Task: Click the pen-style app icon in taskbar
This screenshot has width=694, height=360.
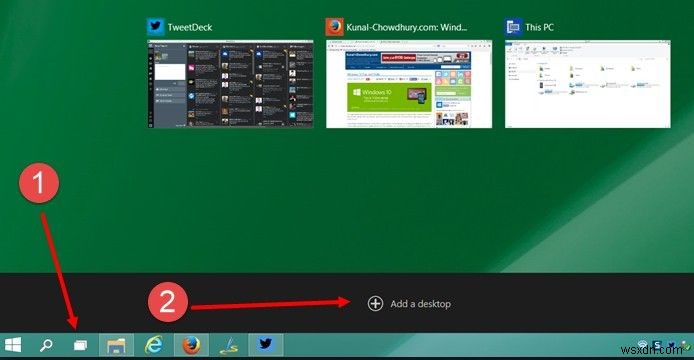Action: 229,345
